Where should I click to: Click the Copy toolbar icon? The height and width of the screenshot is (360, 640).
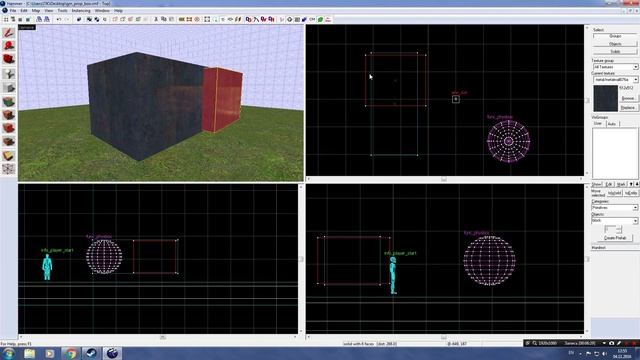163,19
